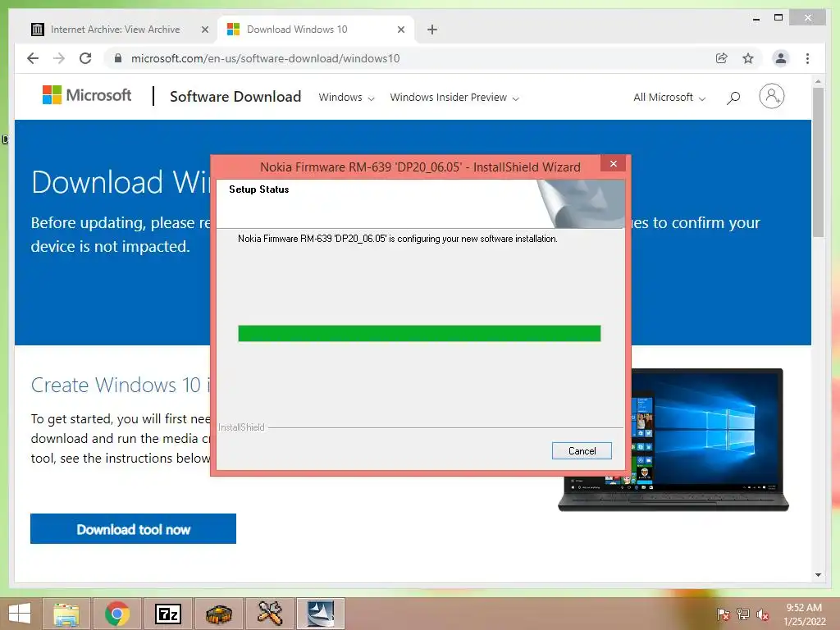Close the Internet Archive tab

click(204, 30)
